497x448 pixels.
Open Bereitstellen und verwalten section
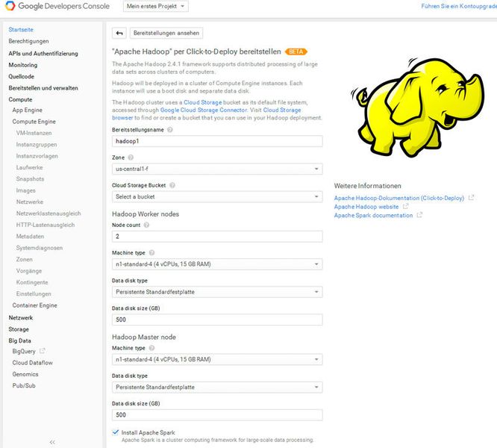click(43, 88)
